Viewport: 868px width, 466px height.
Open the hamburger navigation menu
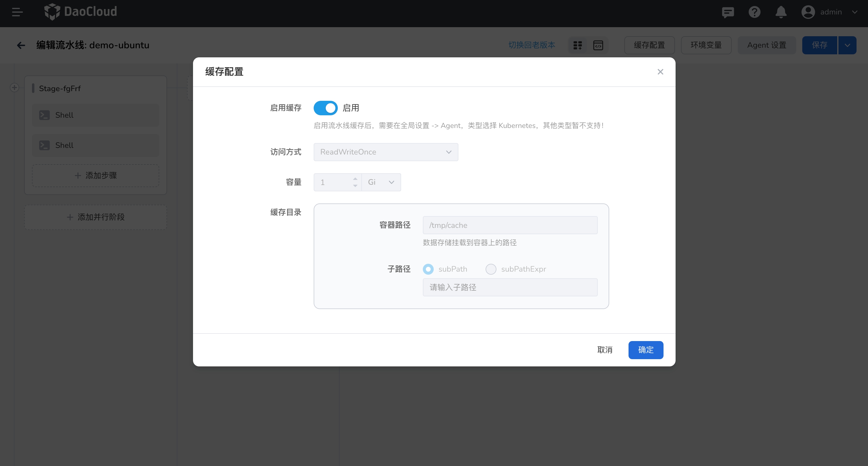(x=17, y=12)
